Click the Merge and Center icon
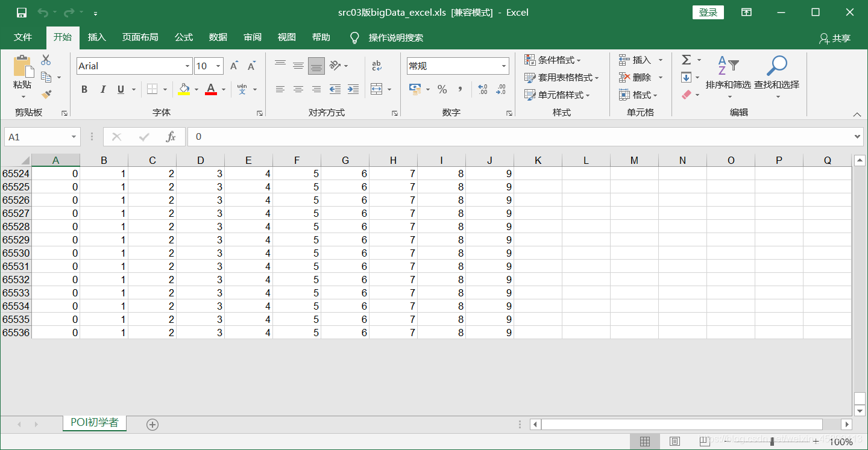 [377, 90]
